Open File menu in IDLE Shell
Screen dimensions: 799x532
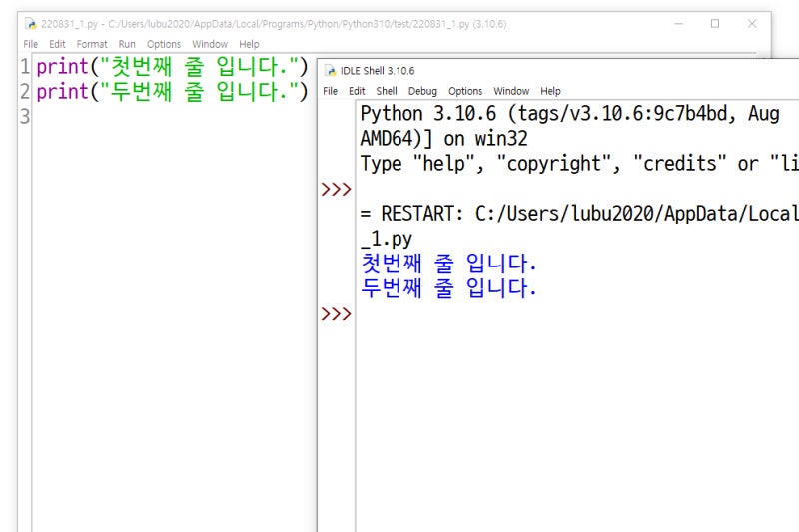coord(330,91)
